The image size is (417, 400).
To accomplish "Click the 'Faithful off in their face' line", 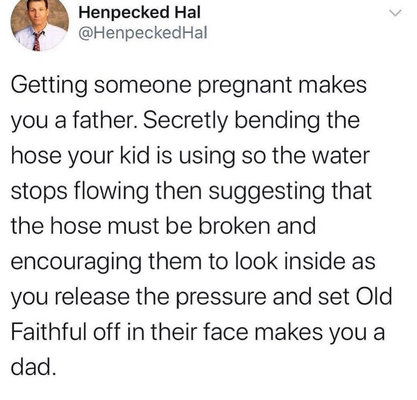I will pyautogui.click(x=198, y=333).
